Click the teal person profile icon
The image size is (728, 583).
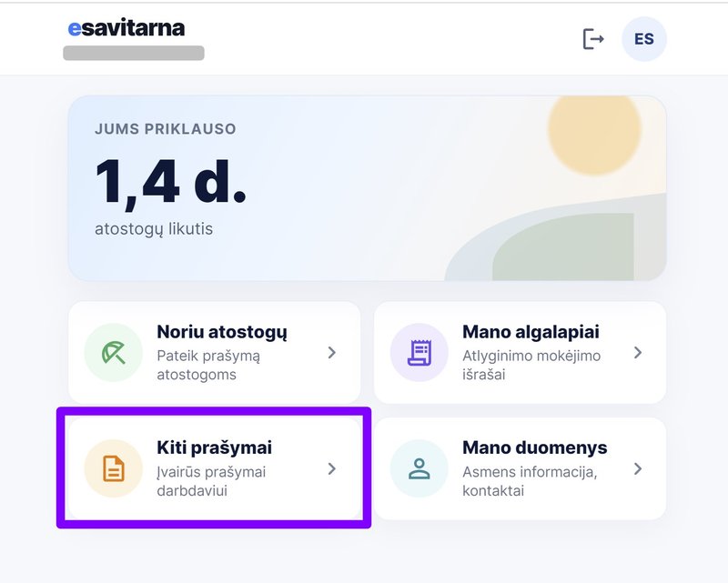(x=420, y=468)
